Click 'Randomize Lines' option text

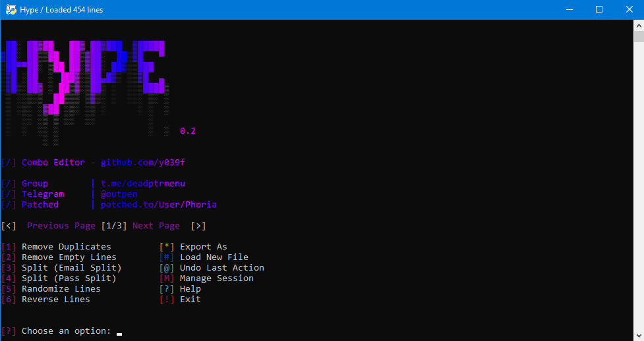(x=61, y=289)
